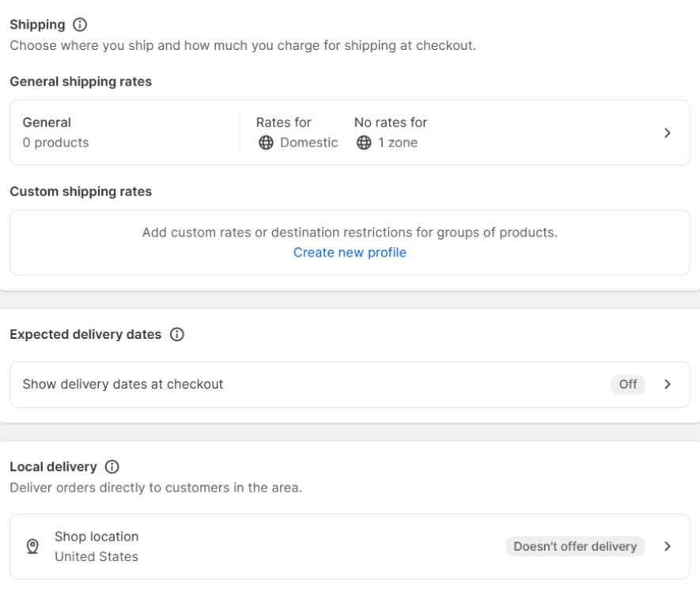Click the location pin icon for Shop location
The image size is (700, 592).
click(32, 546)
